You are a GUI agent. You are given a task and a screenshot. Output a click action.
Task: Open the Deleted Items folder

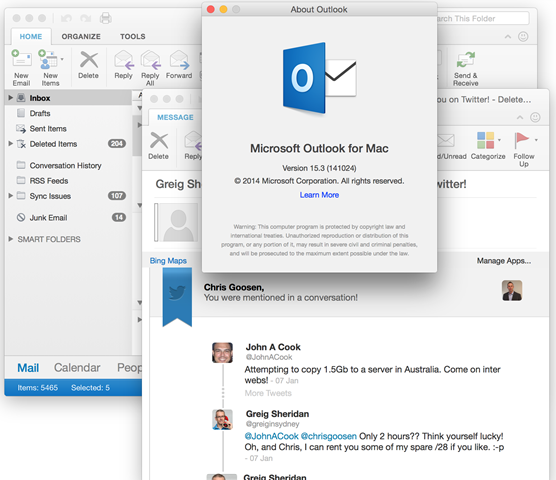53,144
